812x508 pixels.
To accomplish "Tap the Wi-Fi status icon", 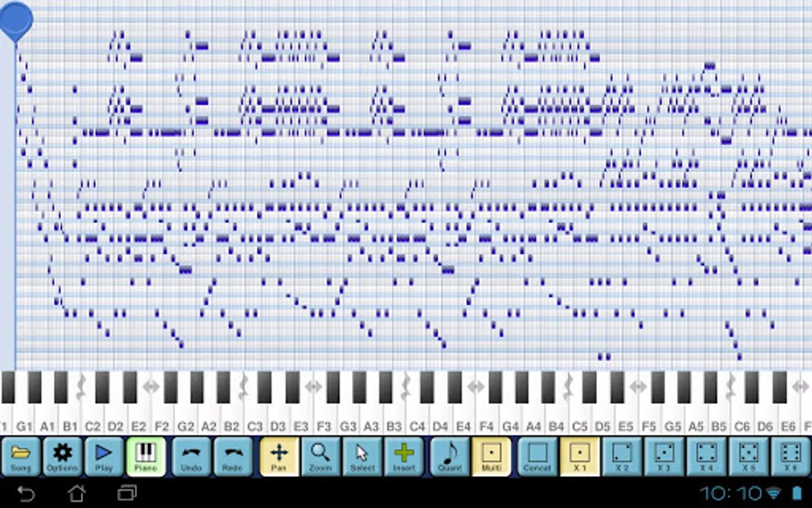I will pos(774,494).
